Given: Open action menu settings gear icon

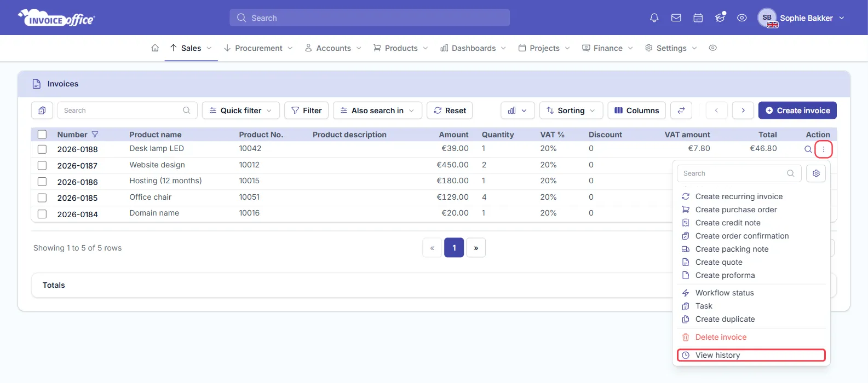Looking at the screenshot, I should (816, 173).
